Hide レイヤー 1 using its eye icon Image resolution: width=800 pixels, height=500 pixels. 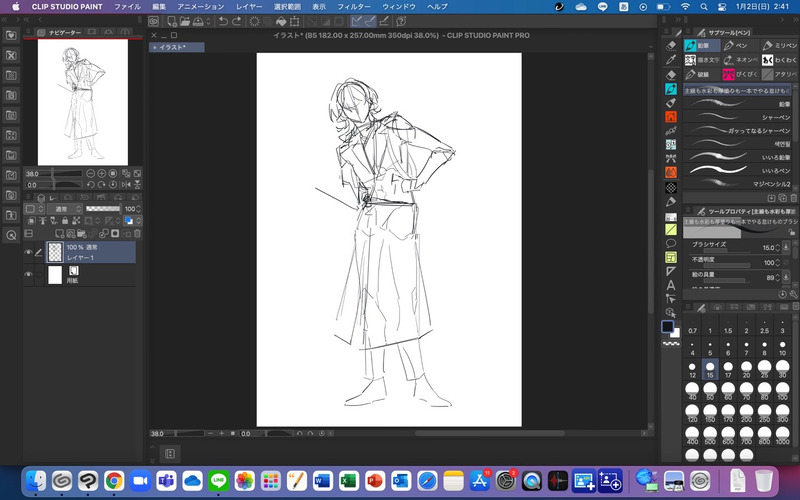[28, 252]
